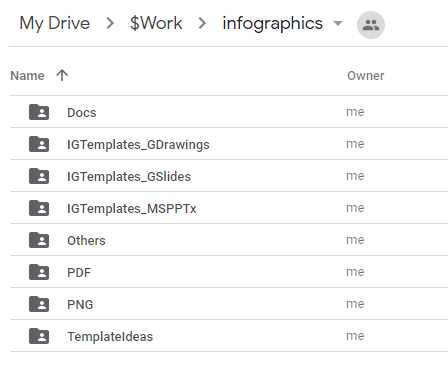This screenshot has width=448, height=367.
Task: Reverse sort with the Name arrow
Action: coord(62,75)
